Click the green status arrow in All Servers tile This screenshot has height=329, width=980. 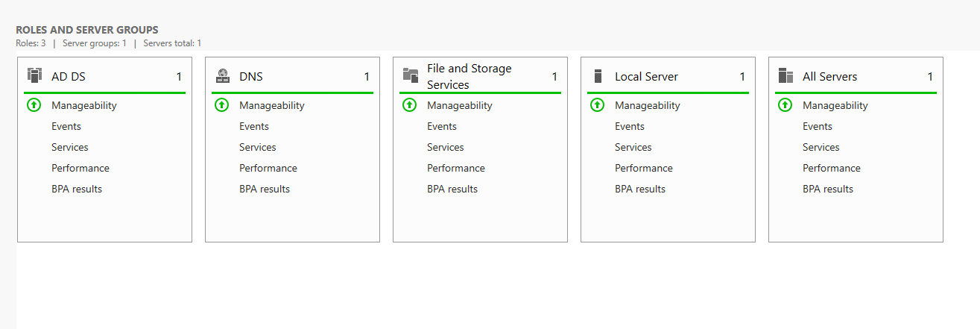pyautogui.click(x=785, y=105)
